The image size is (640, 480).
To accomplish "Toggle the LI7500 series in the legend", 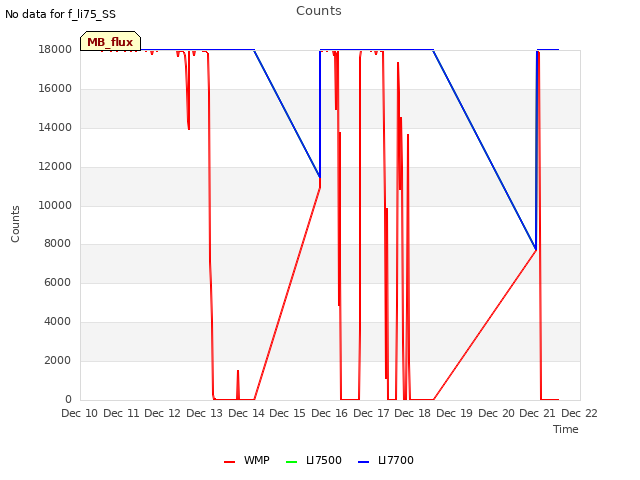I will 313,460.
